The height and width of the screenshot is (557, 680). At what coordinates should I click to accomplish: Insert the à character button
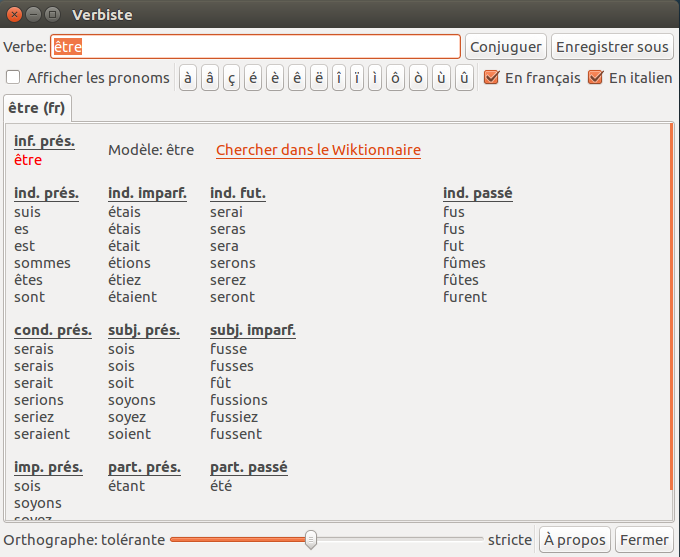[x=187, y=78]
